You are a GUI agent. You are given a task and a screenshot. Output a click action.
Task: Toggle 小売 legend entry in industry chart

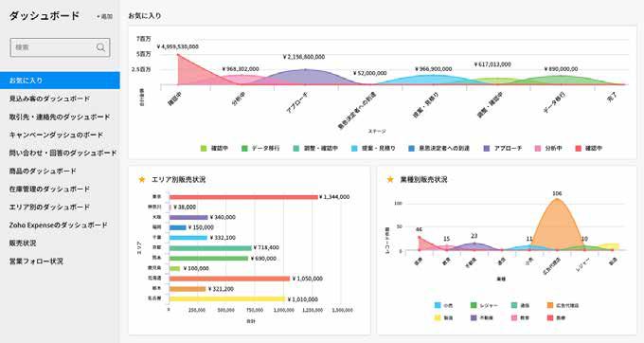tap(443, 306)
